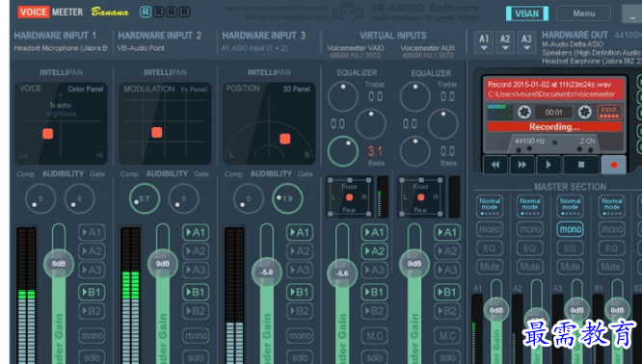This screenshot has height=364, width=642.
Task: Click Hardware Input 1 Comp knob
Action: coord(40,198)
